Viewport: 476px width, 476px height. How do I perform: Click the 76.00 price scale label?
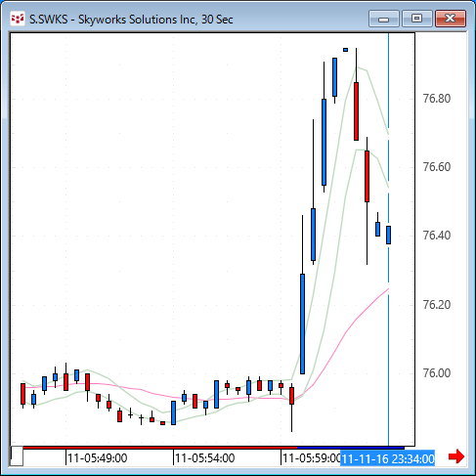(437, 373)
